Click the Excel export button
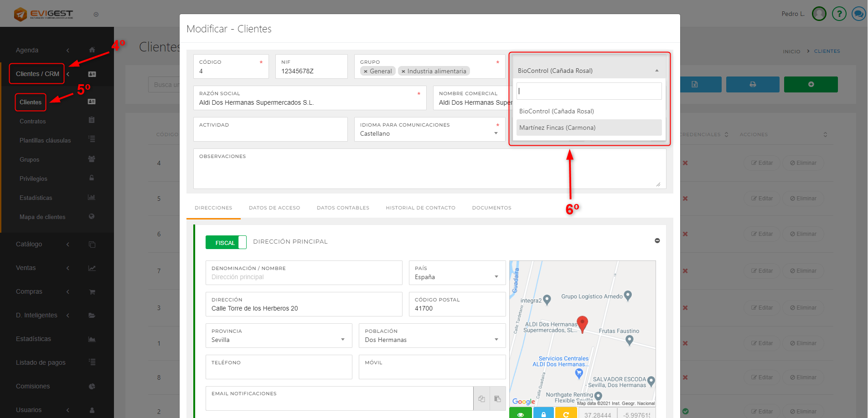 [694, 84]
